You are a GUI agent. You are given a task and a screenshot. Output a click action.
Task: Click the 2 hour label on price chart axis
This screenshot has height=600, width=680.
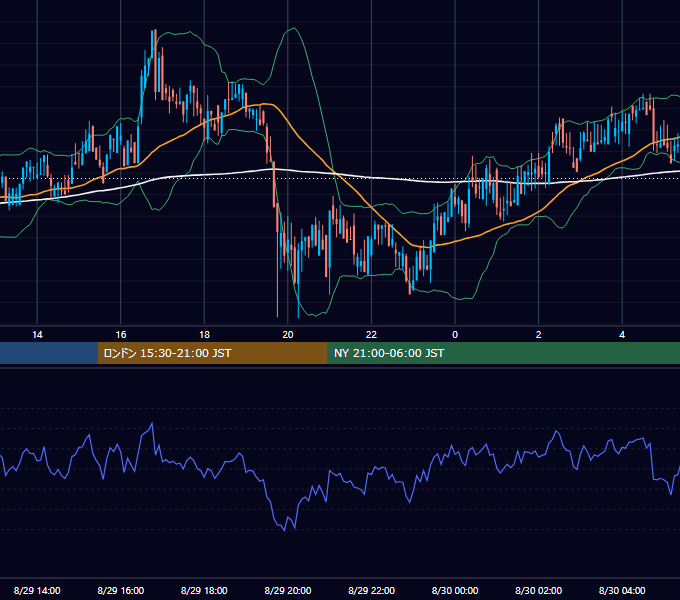pyautogui.click(x=539, y=335)
